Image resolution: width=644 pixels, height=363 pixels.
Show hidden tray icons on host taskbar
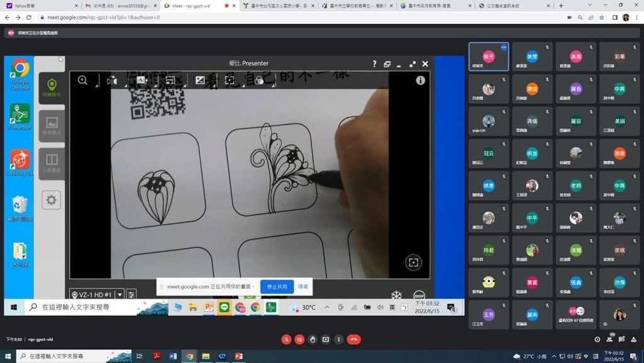(x=554, y=357)
